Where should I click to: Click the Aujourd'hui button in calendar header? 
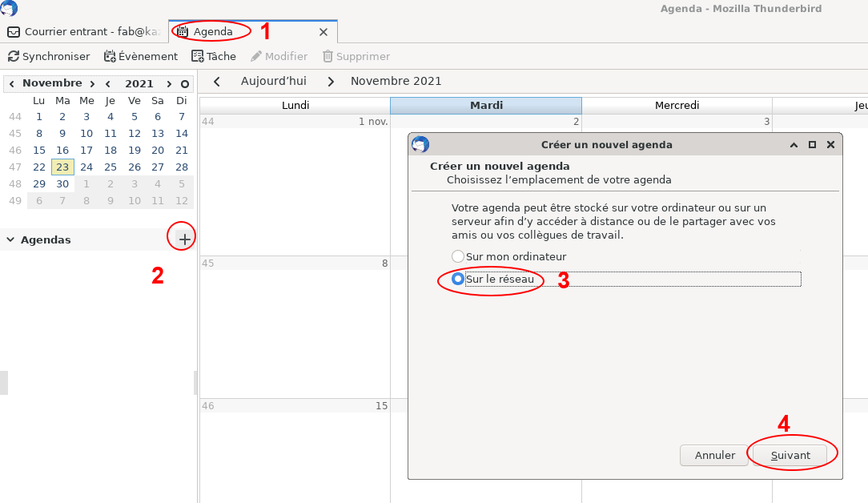click(273, 81)
